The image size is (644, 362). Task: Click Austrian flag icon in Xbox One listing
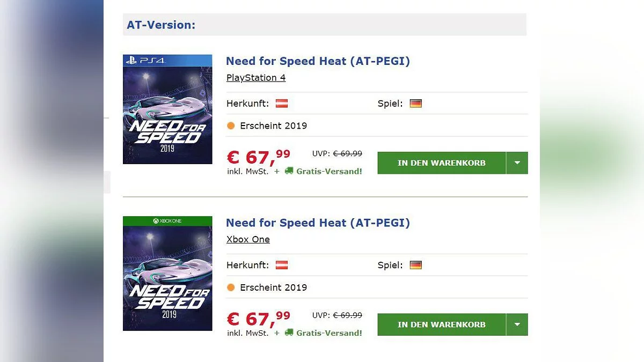[282, 265]
